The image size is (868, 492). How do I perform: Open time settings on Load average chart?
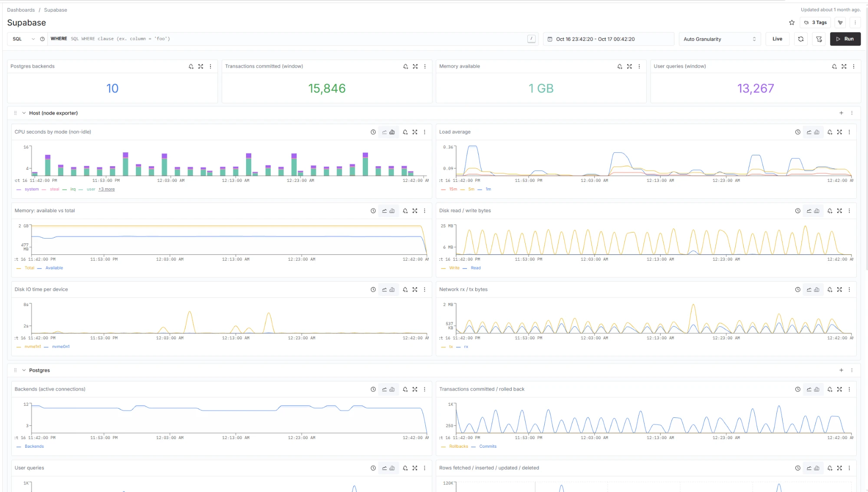[797, 132]
